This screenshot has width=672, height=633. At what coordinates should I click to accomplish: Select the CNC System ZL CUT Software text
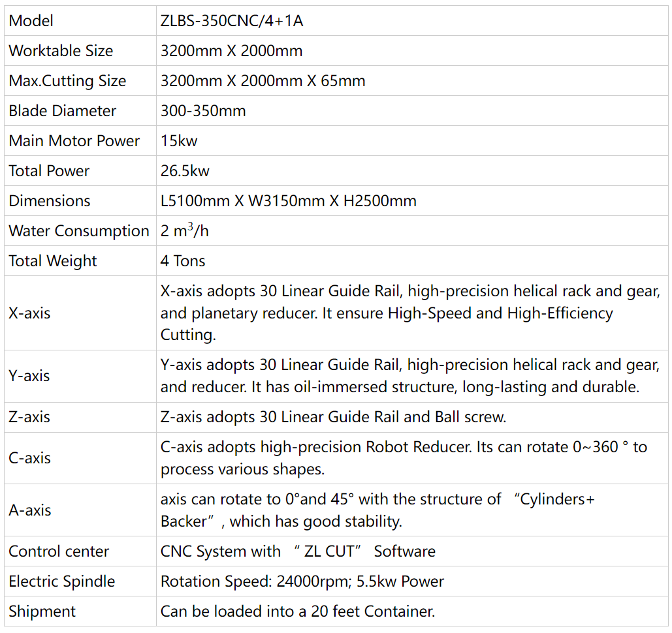(298, 551)
